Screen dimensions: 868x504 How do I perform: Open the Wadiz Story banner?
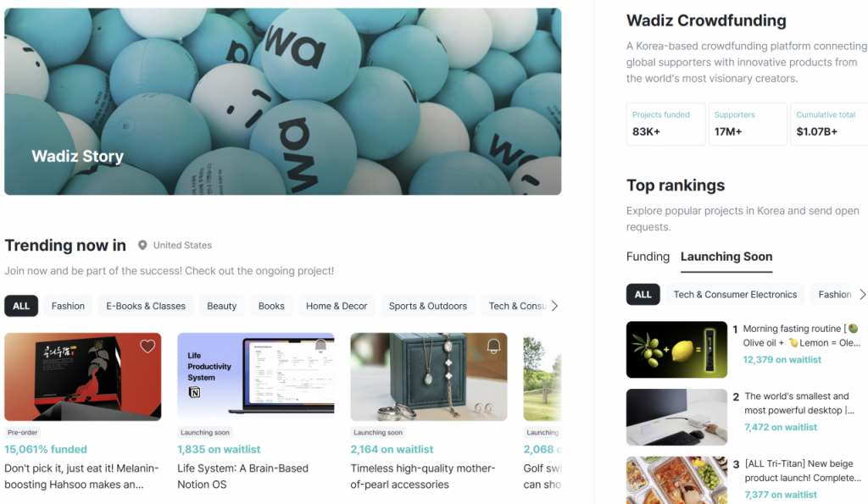(x=283, y=102)
